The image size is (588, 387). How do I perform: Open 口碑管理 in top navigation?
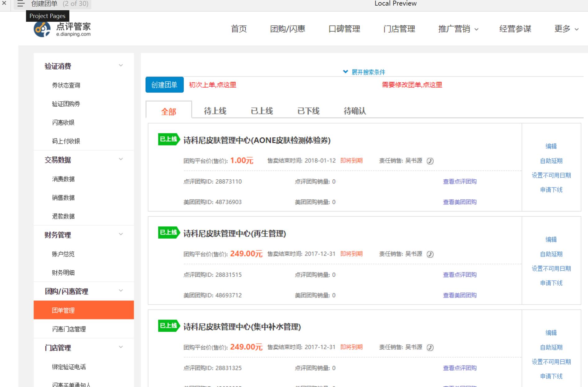tap(344, 29)
